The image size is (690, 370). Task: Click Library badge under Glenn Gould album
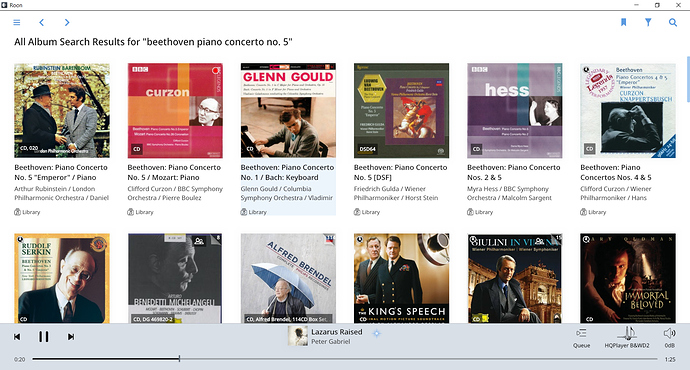[253, 212]
